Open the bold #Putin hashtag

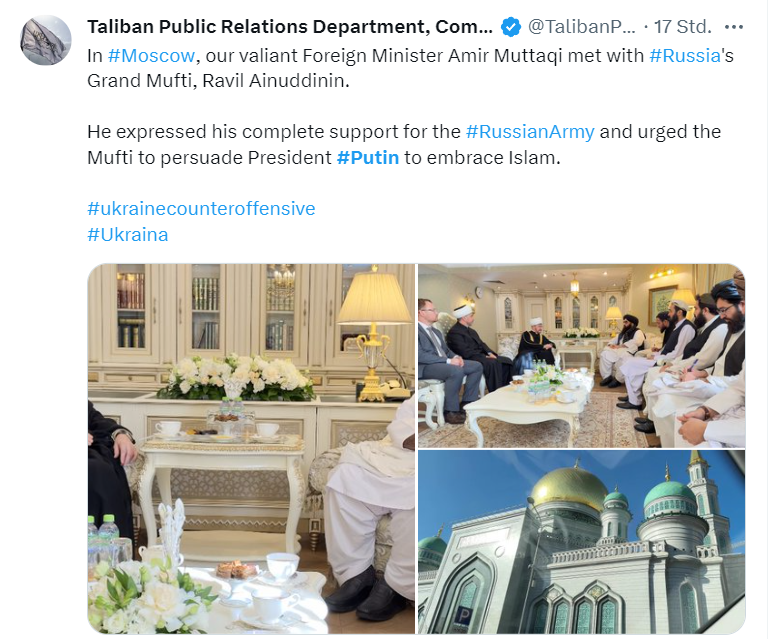tap(368, 158)
